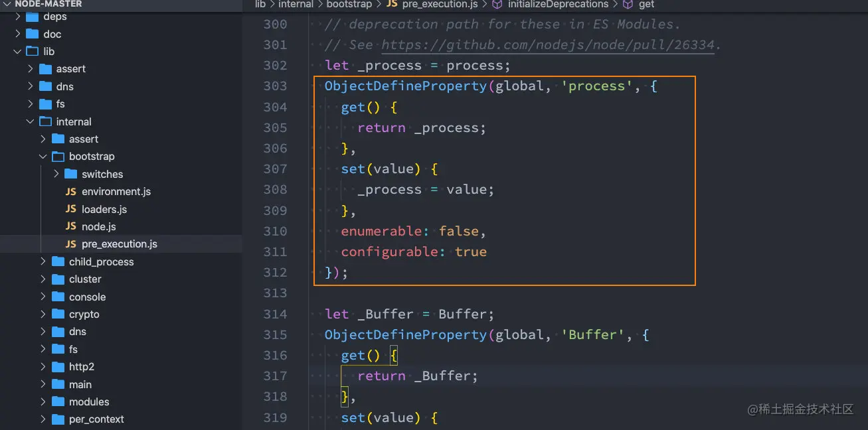Image resolution: width=868 pixels, height=430 pixels.
Task: Collapse the bootstrap folder chevron
Action: coord(43,157)
